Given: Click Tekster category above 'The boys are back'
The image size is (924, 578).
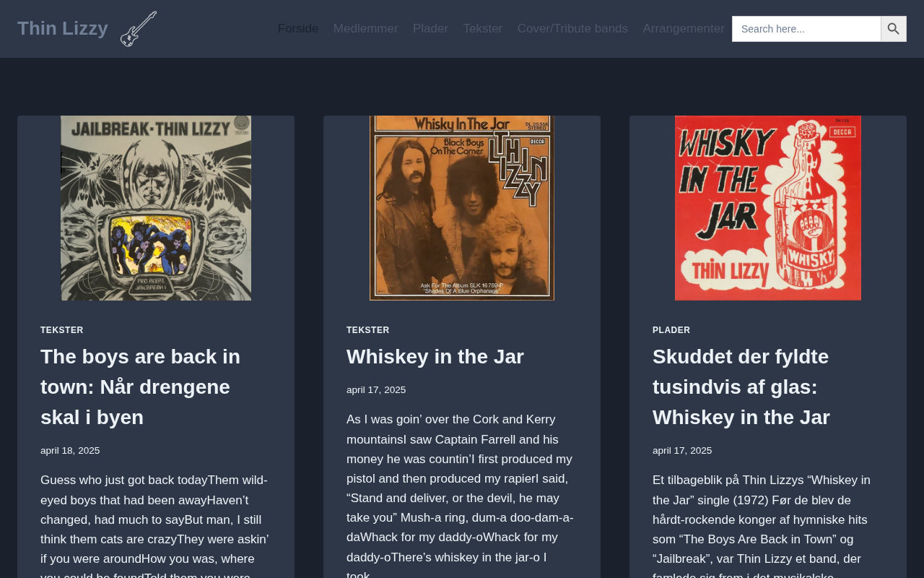Looking at the screenshot, I should click(x=62, y=330).
